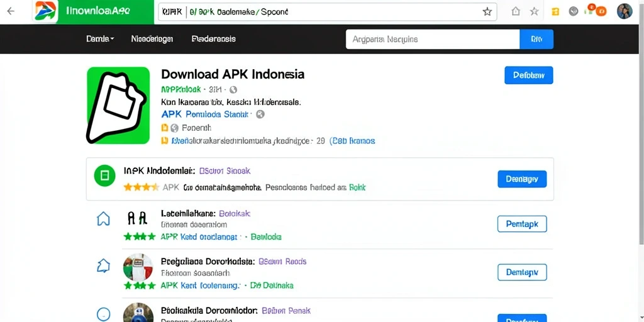Click the Laternilatkane: title

point(189,214)
